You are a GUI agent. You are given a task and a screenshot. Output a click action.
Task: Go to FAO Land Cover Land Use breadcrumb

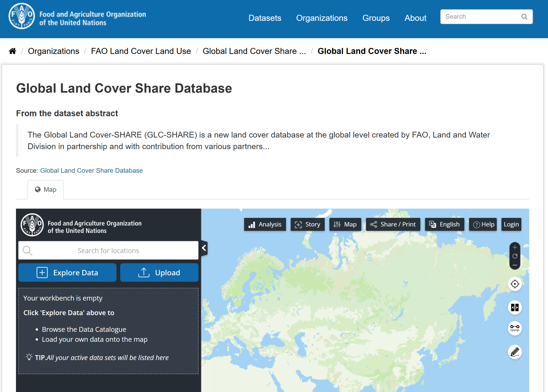click(x=141, y=51)
